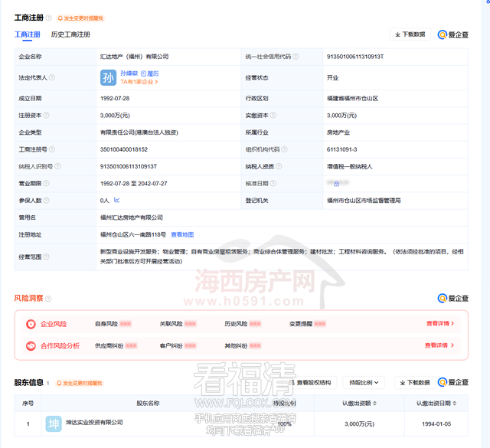
Task: Click 供应商纠纷 entry
Action: [116, 346]
